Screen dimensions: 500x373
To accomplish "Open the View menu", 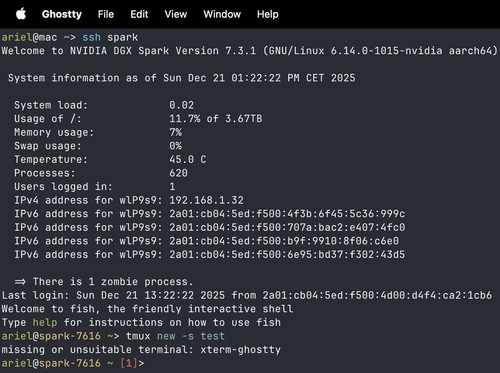I will tap(176, 14).
